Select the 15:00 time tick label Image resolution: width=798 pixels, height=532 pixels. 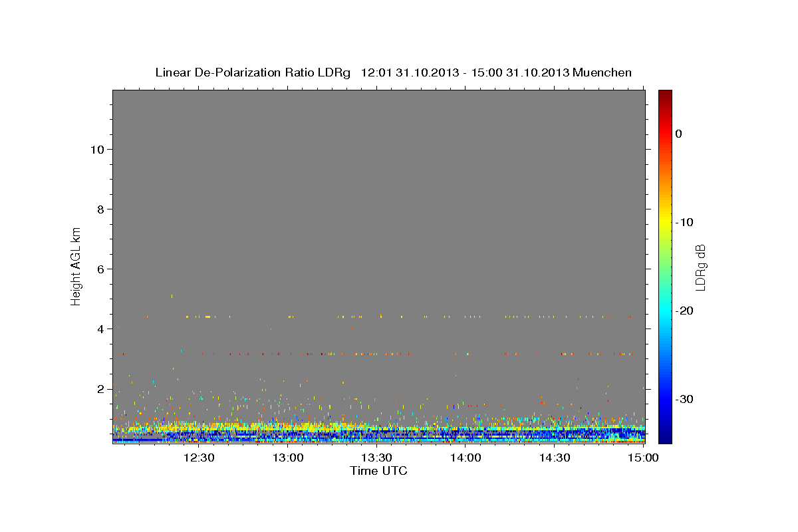[644, 458]
